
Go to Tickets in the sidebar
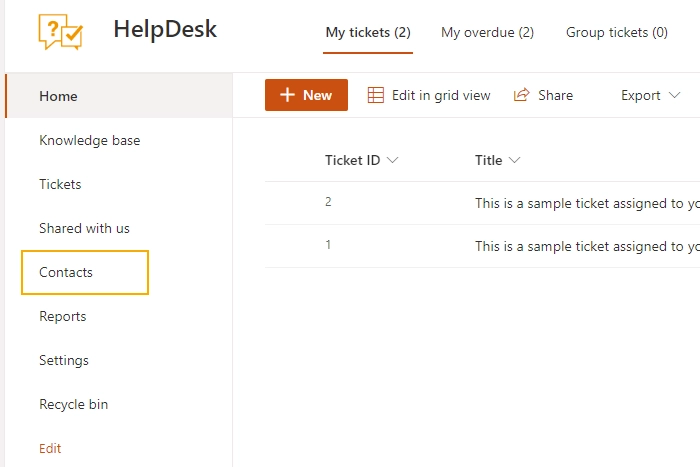[x=60, y=184]
